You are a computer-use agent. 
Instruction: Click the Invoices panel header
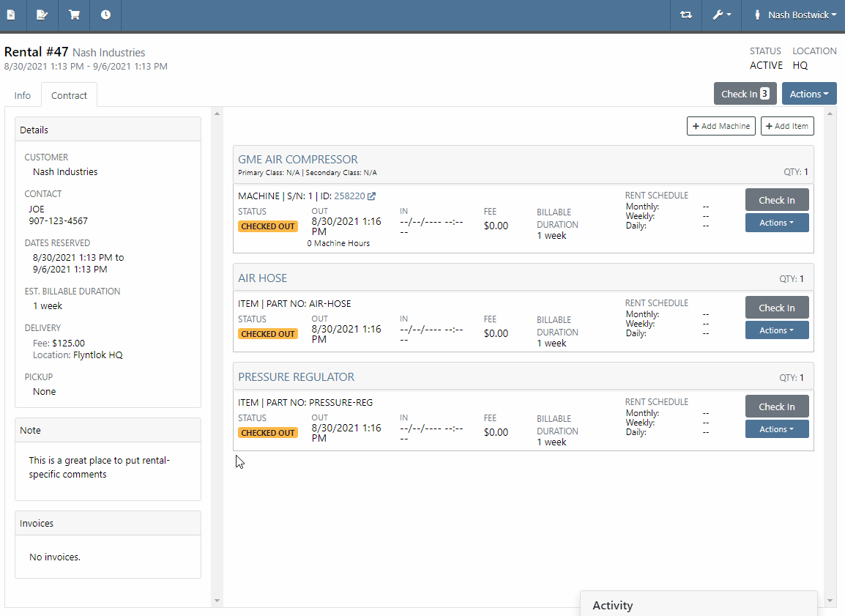[108, 523]
